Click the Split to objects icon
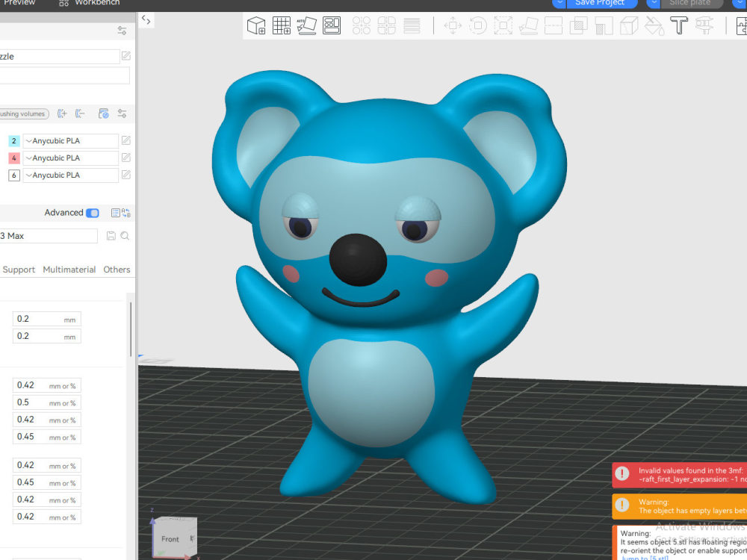747x560 pixels. 362,25
